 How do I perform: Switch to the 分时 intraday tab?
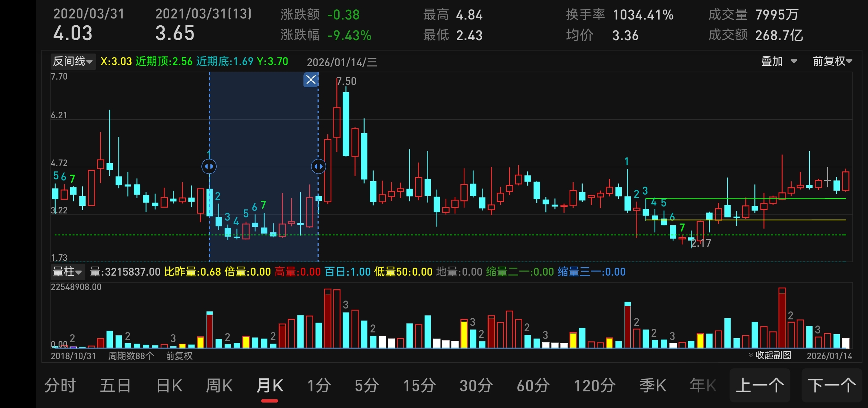pos(60,385)
